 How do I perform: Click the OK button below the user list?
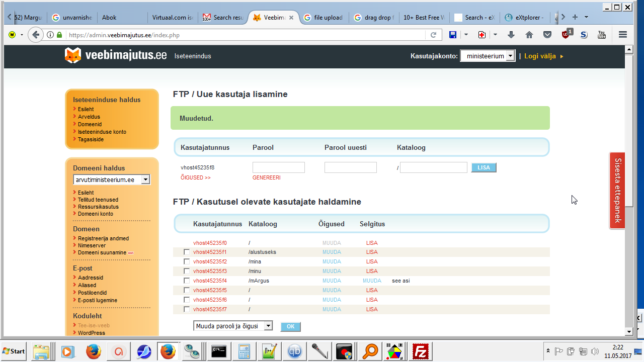tap(291, 326)
